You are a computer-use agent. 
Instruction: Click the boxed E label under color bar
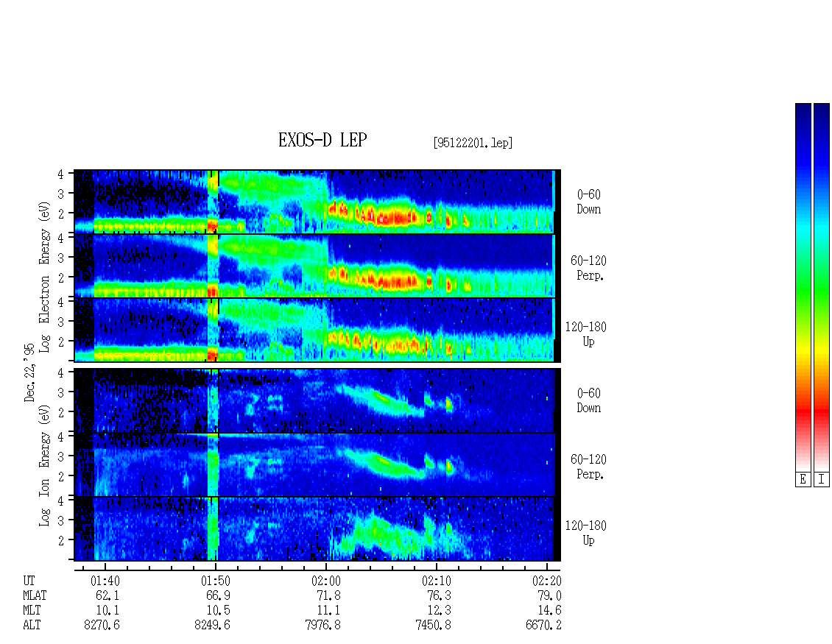[x=803, y=480]
